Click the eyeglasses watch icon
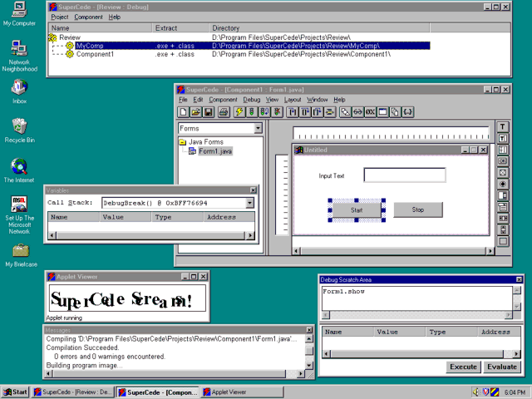532x399 pixels. (x=357, y=112)
